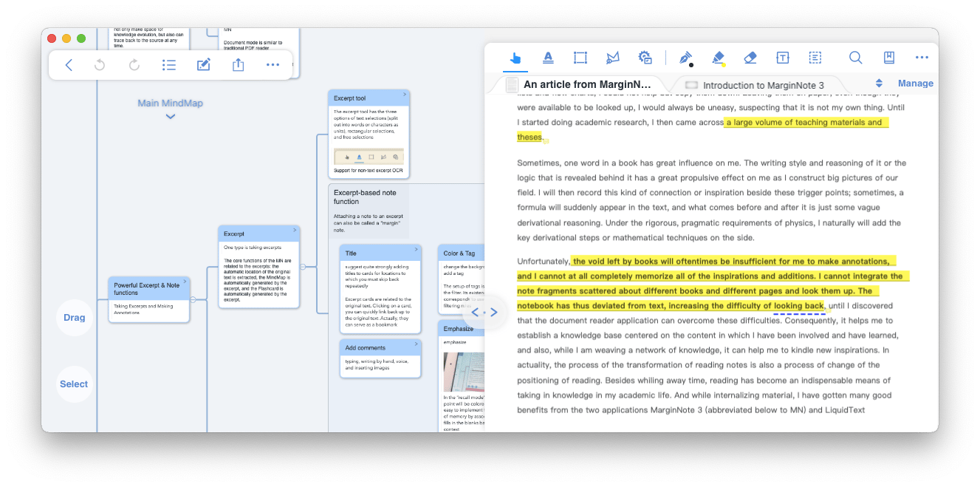Undo the last mindmap action
This screenshot has height=487, width=980.
pyautogui.click(x=100, y=65)
